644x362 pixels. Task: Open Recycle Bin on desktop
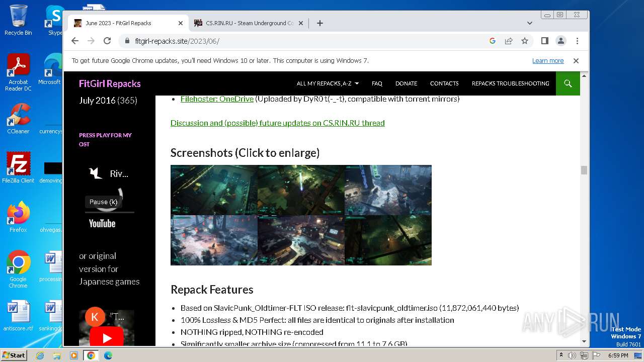18,20
